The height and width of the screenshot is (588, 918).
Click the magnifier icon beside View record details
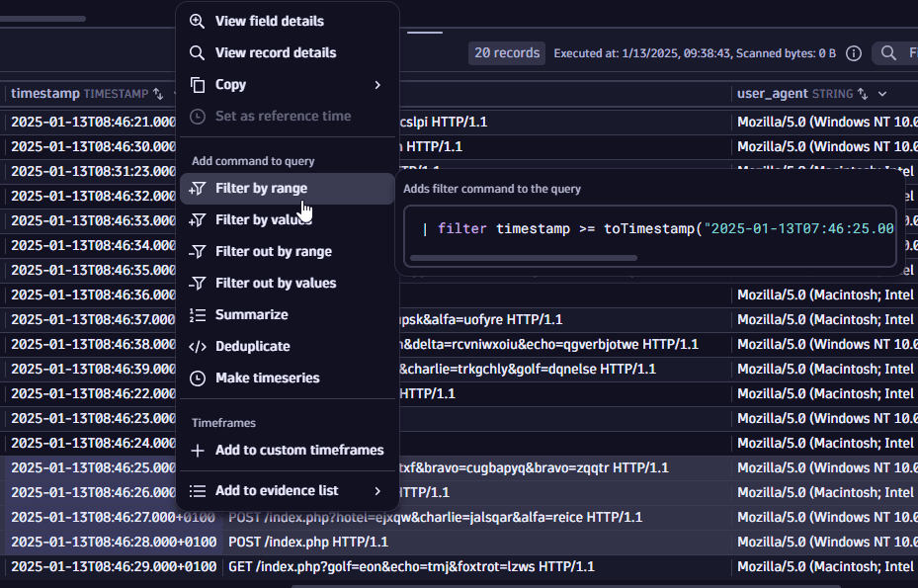tap(198, 52)
